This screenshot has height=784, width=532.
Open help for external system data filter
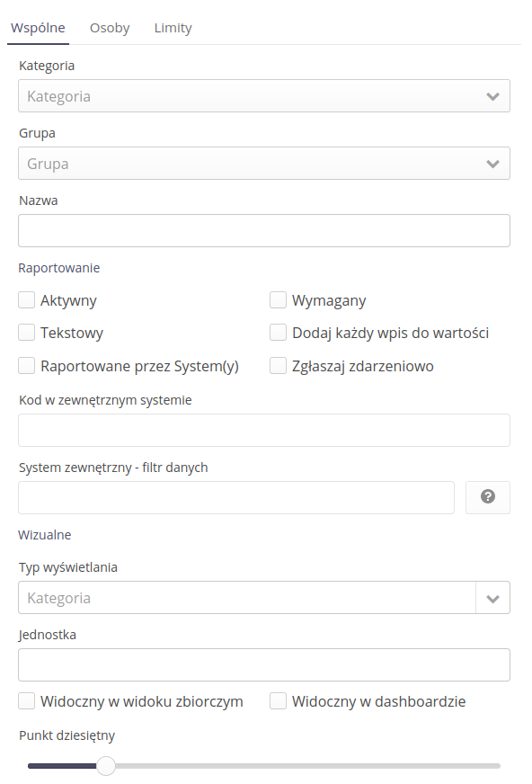[x=488, y=497]
